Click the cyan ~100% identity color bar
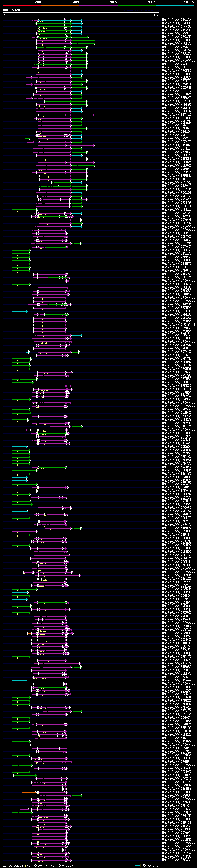The width and height of the screenshot is (197, 868). tap(175, 6)
